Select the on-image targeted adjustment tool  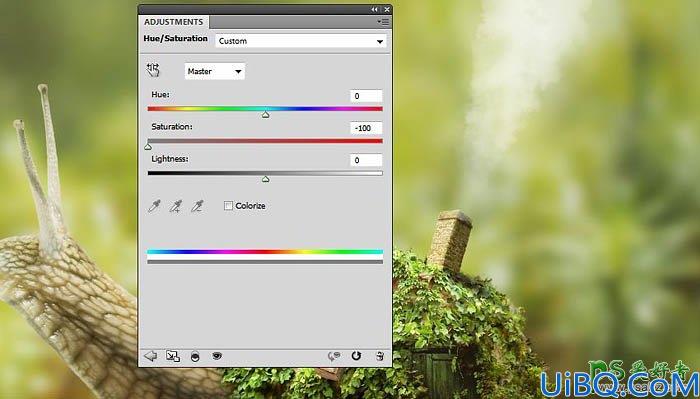tap(153, 70)
